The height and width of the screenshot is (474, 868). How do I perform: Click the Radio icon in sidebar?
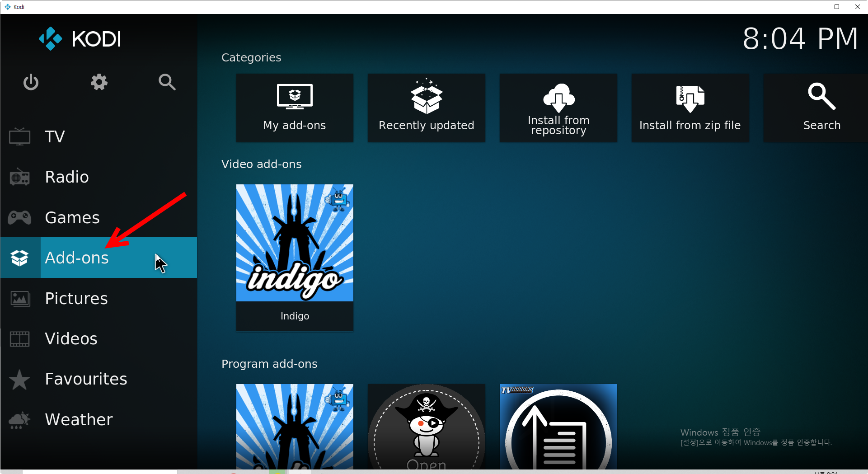click(19, 177)
